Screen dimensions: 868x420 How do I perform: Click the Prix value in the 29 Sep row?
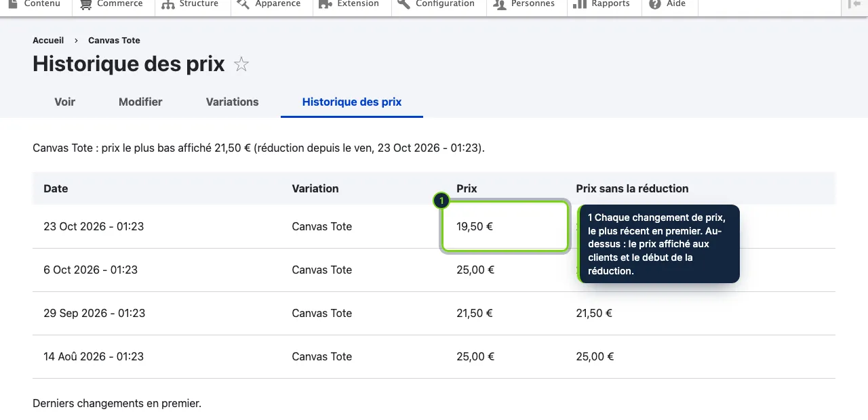click(475, 314)
